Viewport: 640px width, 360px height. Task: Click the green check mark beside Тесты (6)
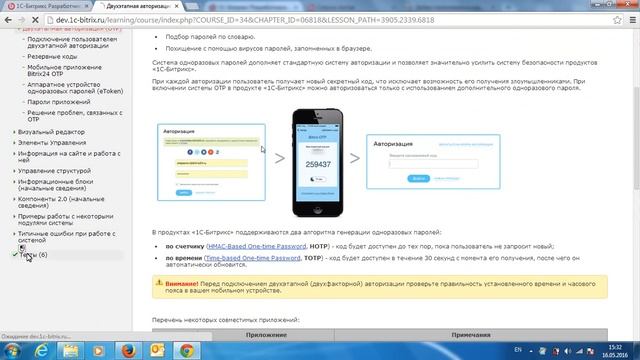tap(15, 254)
